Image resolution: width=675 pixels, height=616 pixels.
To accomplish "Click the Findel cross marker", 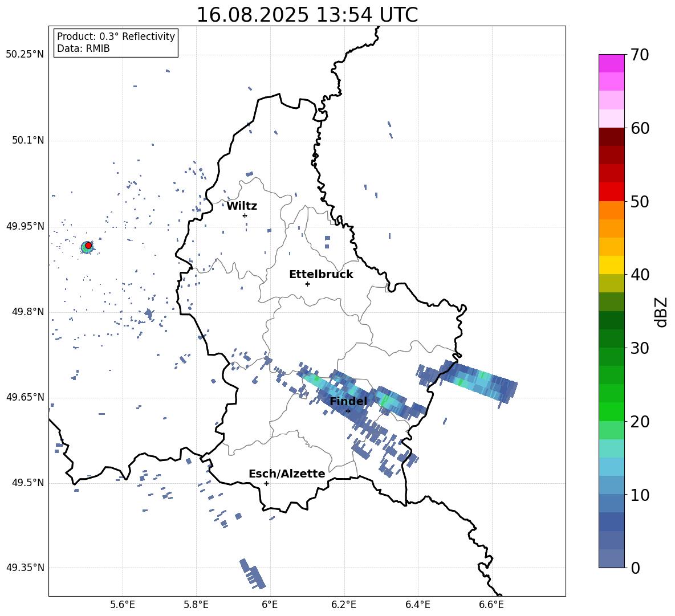I will (x=348, y=411).
